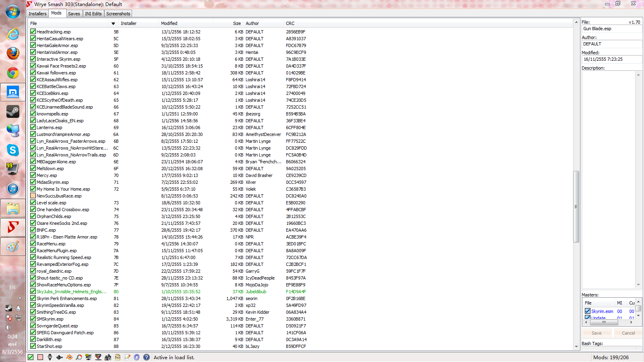Screen dimensions: 644x362
Task: Select the Mods tab
Action: (56, 13)
